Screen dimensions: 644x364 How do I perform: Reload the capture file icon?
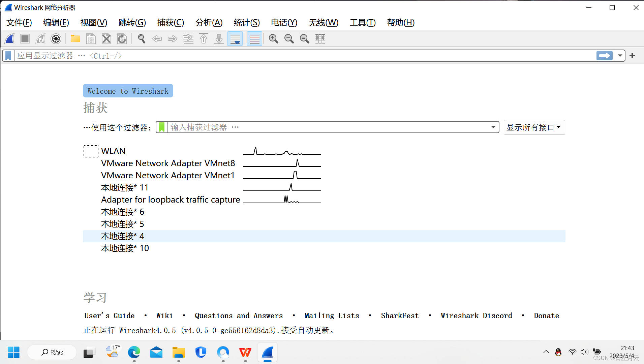pyautogui.click(x=122, y=39)
